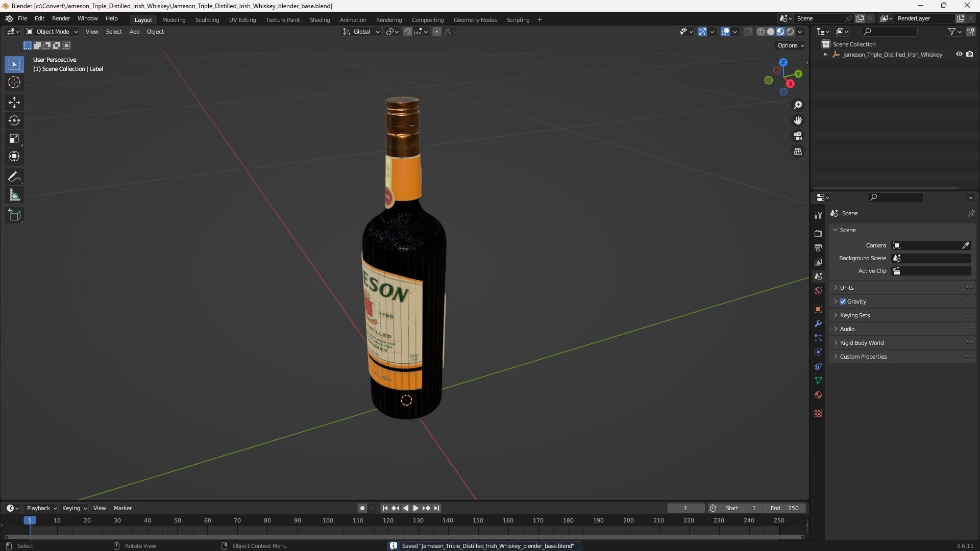Open the Render properties tab
The width and height of the screenshot is (980, 551).
pyautogui.click(x=818, y=233)
